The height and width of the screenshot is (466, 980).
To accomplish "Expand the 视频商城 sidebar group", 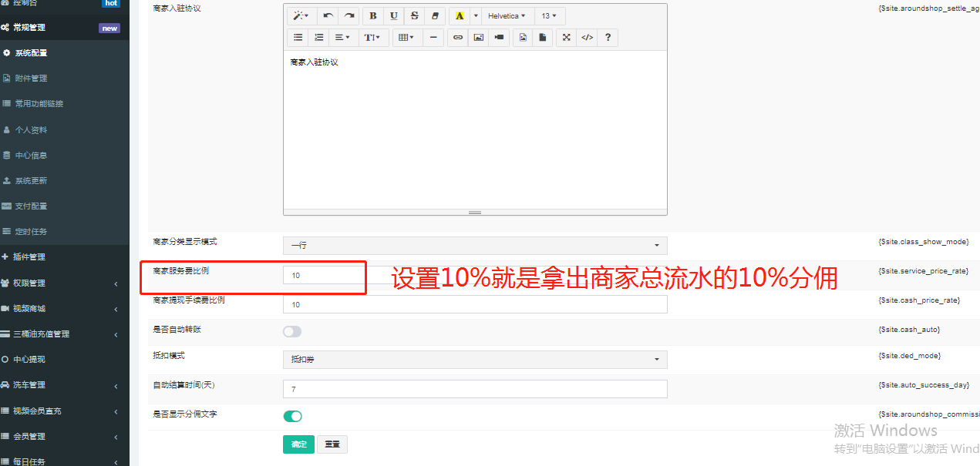I will [x=65, y=309].
